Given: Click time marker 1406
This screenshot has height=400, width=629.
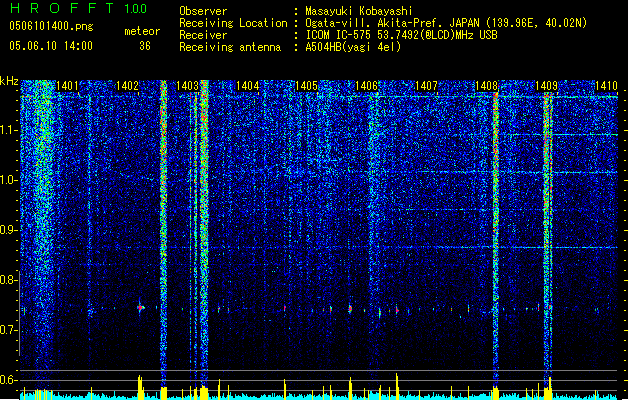Looking at the screenshot, I should coord(367,86).
